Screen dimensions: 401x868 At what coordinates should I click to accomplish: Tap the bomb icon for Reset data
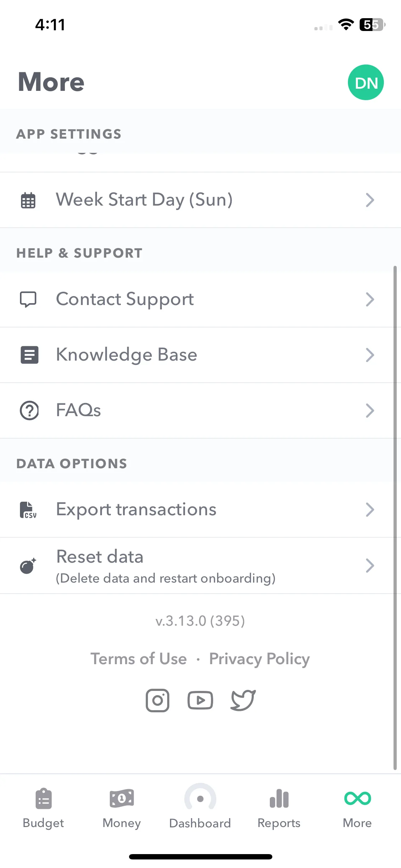click(28, 565)
